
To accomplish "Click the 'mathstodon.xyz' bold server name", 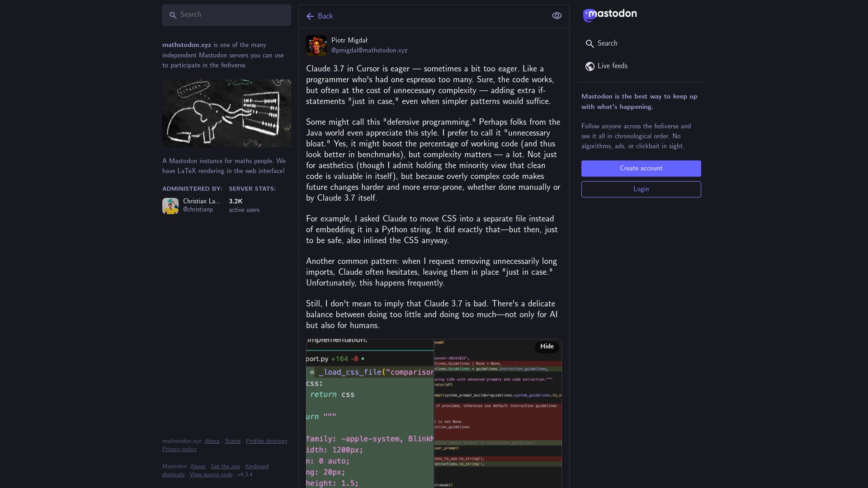I will [187, 45].
